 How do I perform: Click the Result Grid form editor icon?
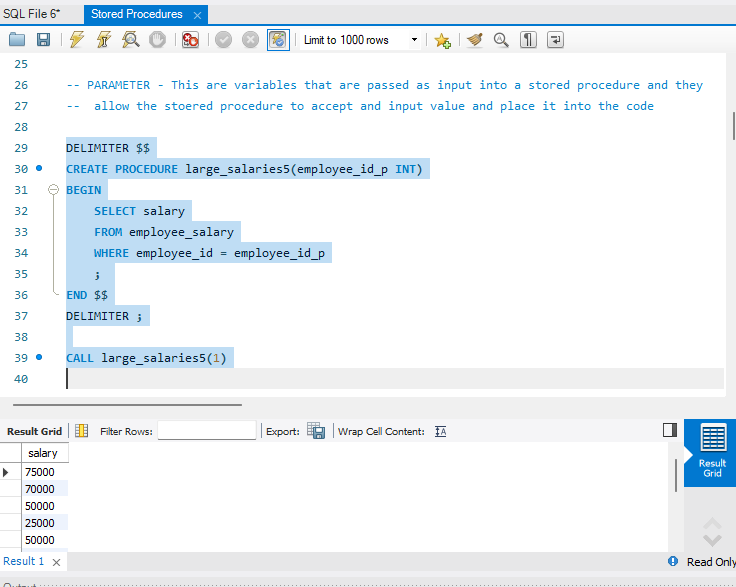[x=82, y=431]
